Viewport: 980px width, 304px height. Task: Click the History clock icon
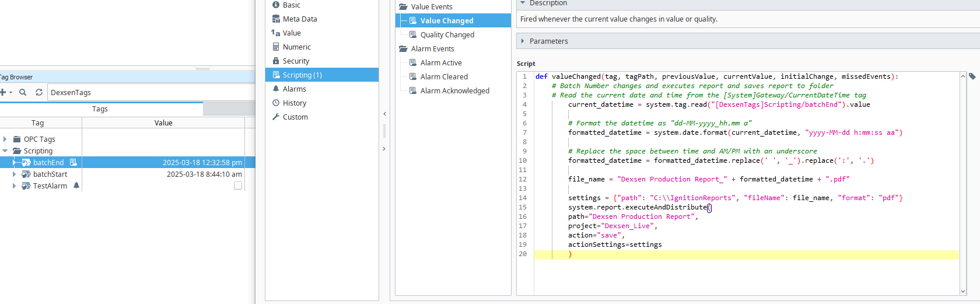[x=276, y=103]
